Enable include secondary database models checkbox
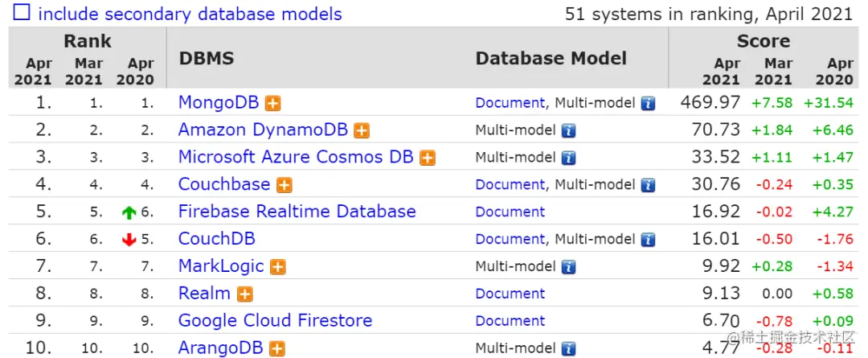The height and width of the screenshot is (358, 868). pyautogui.click(x=22, y=14)
